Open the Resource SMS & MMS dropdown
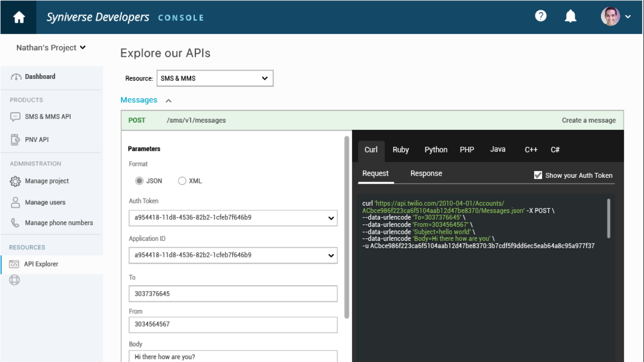This screenshot has height=362, width=644. (215, 78)
